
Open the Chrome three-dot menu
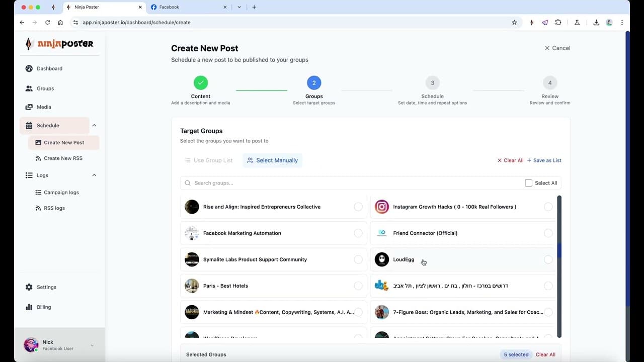click(622, 22)
